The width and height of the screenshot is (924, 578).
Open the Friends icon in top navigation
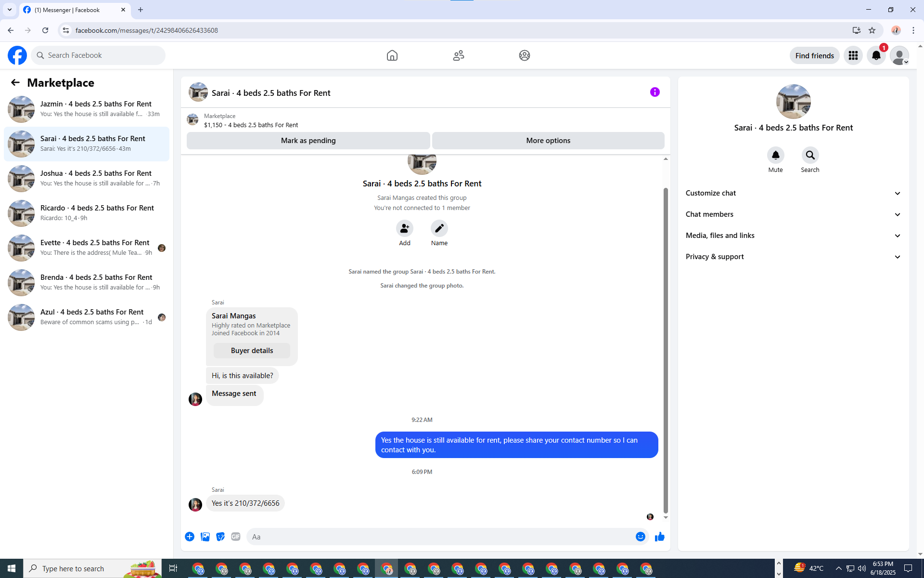tap(459, 55)
